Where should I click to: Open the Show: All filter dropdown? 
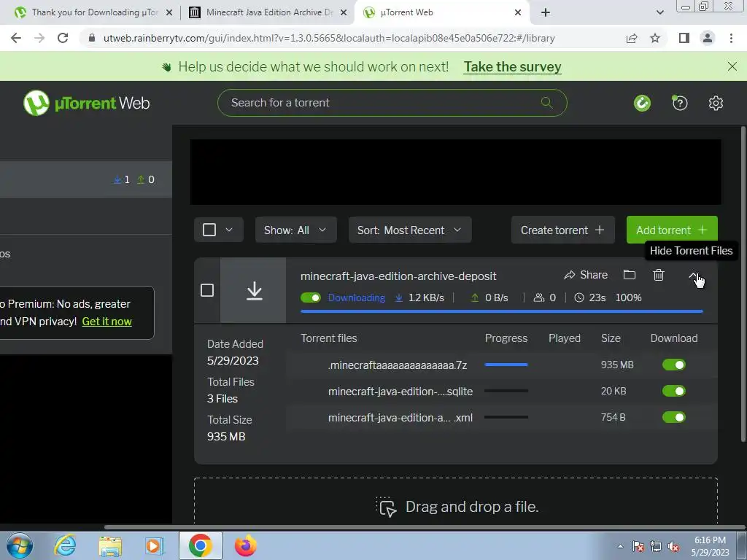(x=295, y=230)
